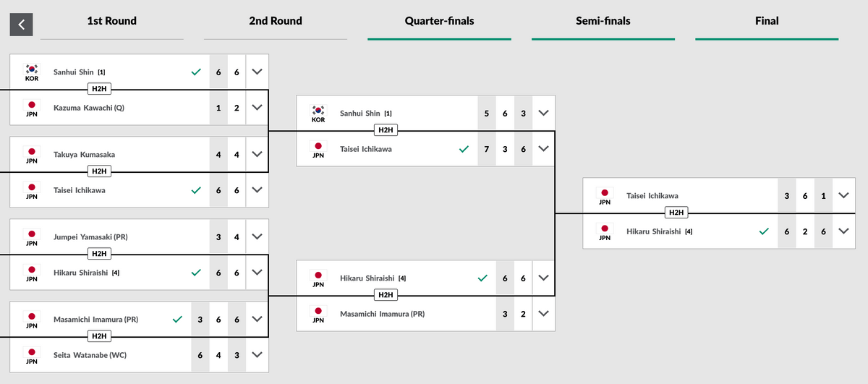
Task: Click the Japan flag next to Kazuma Kawachi
Action: pos(32,105)
